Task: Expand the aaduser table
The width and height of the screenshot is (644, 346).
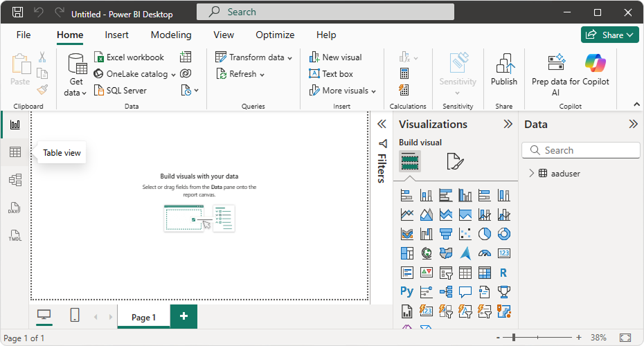Action: (531, 174)
